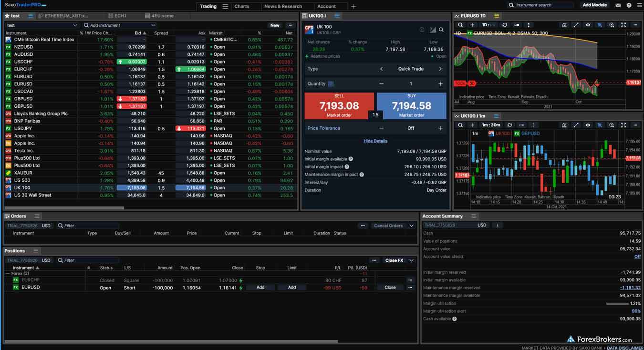Increase quantity with the plus stepper
The width and height of the screenshot is (644, 350).
point(440,84)
